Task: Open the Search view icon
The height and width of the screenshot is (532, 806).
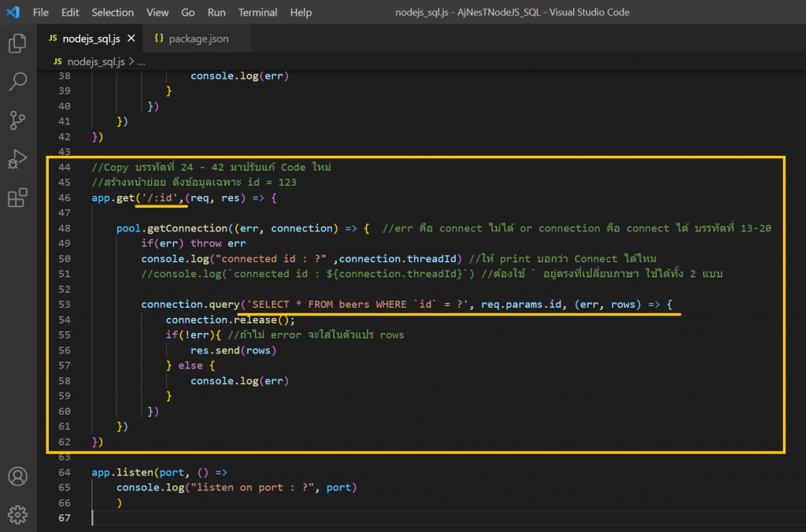Action: 17,82
